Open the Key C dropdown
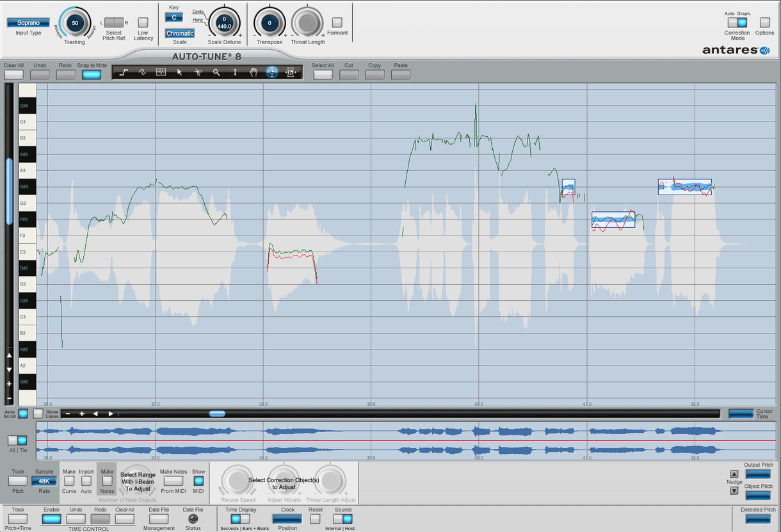781x532 pixels. click(x=174, y=17)
